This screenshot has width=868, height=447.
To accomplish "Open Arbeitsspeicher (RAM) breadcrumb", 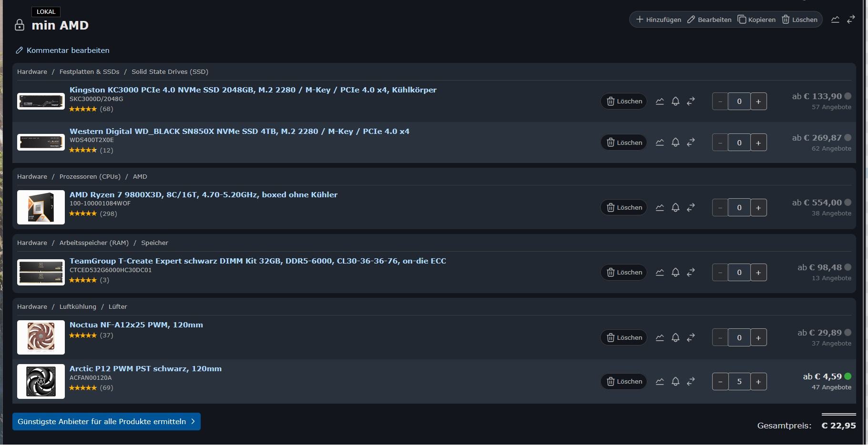I will 94,243.
